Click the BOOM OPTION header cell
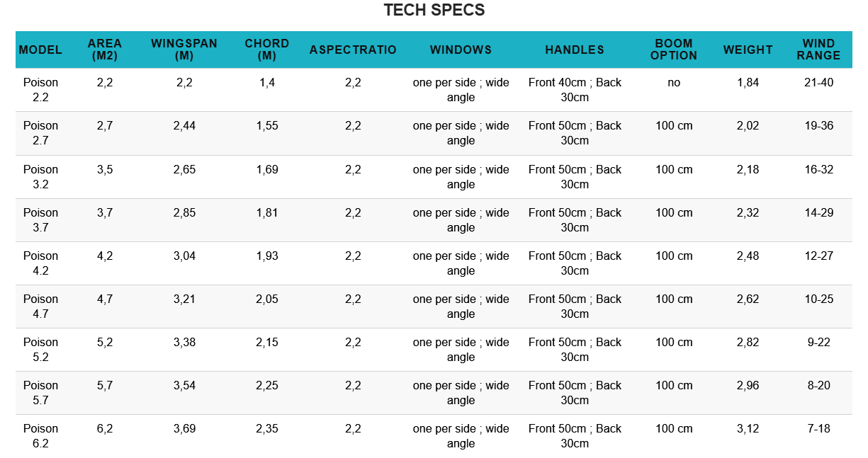The height and width of the screenshot is (458, 868). point(674,50)
